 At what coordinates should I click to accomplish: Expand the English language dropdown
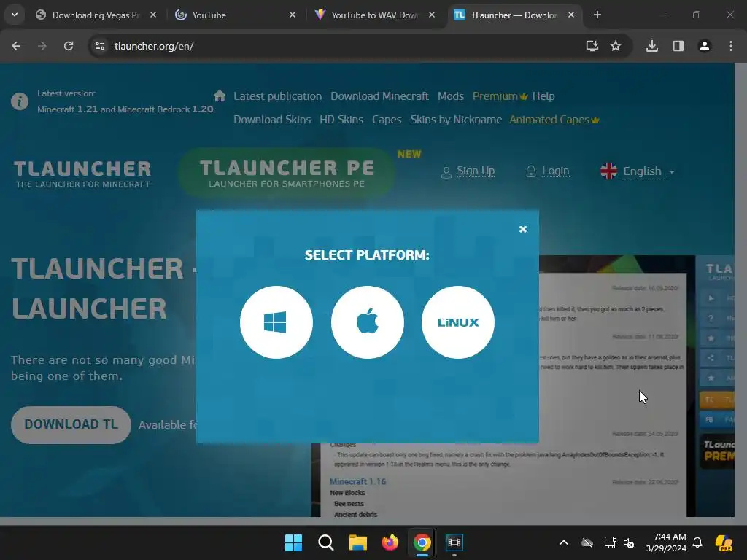coord(638,171)
